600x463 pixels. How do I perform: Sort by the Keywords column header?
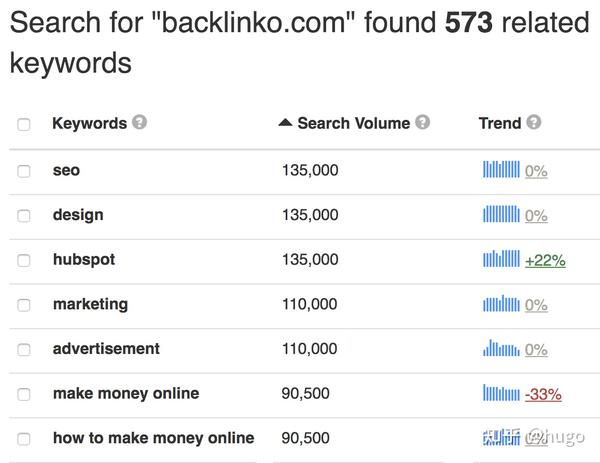point(90,123)
